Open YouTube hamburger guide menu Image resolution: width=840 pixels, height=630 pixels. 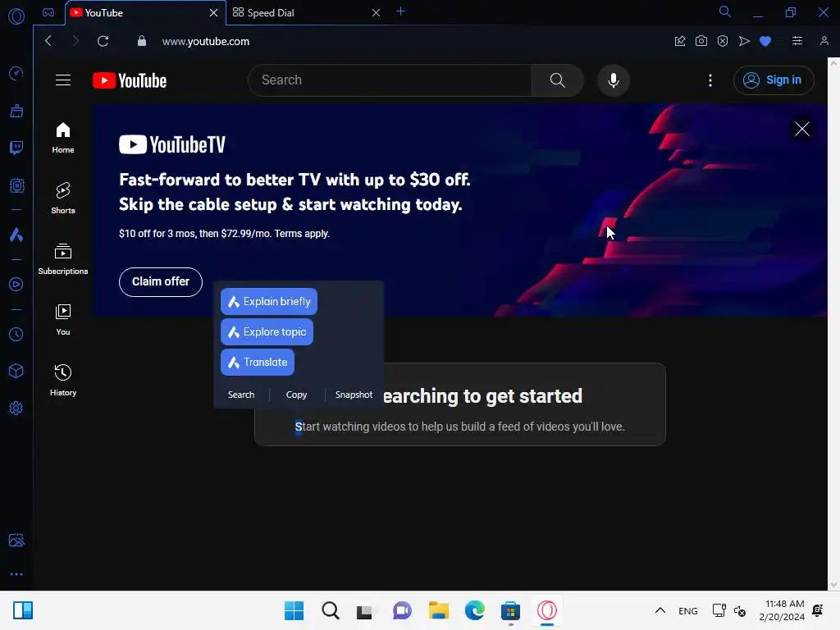click(x=63, y=80)
